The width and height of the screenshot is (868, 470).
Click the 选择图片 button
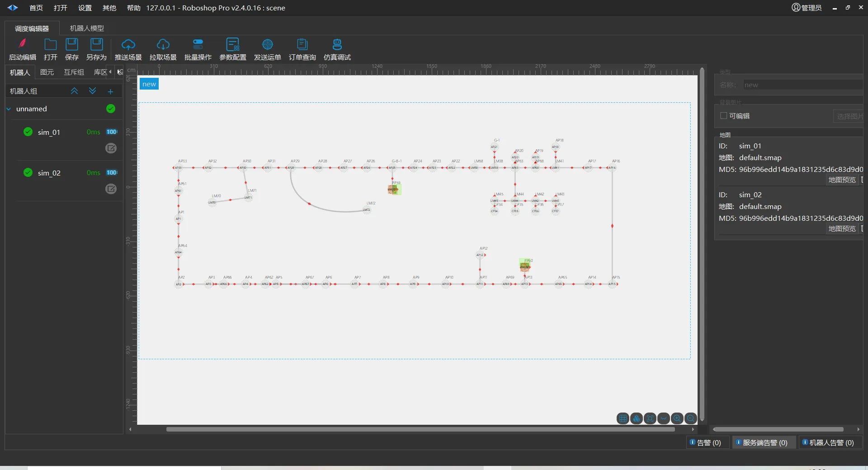tap(849, 116)
